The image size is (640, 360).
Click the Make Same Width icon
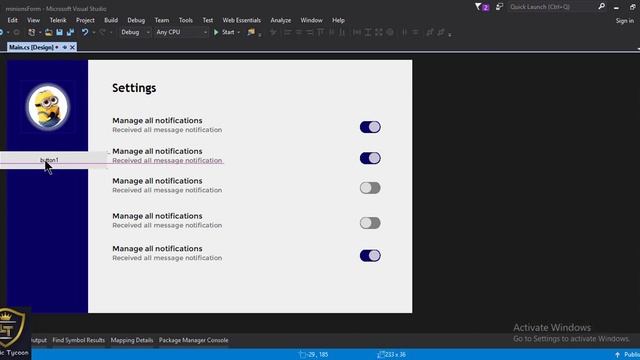point(357,32)
